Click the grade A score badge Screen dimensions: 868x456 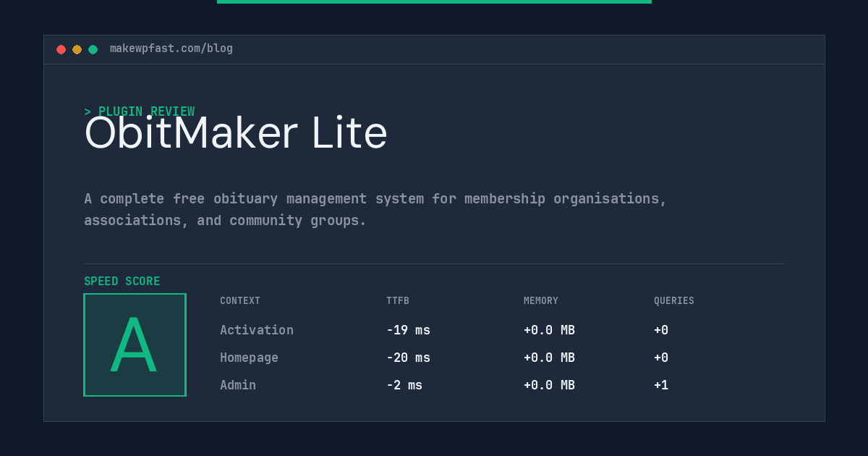tap(135, 345)
